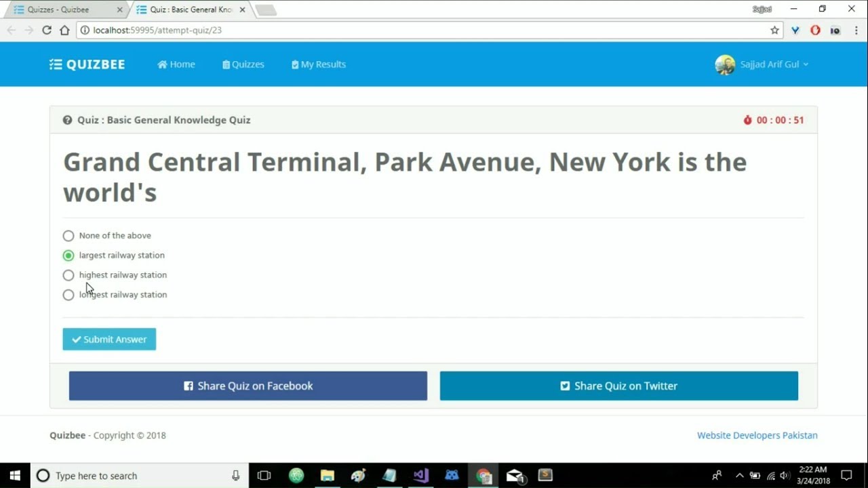The width and height of the screenshot is (868, 488).
Task: Open a new browser tab
Action: (x=266, y=10)
